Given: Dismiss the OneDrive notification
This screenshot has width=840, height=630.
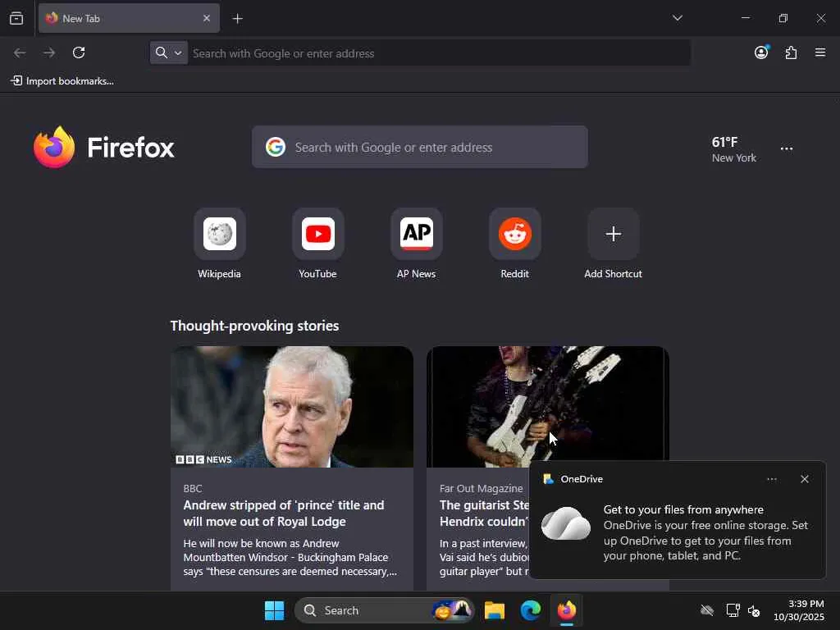Looking at the screenshot, I should tap(804, 479).
